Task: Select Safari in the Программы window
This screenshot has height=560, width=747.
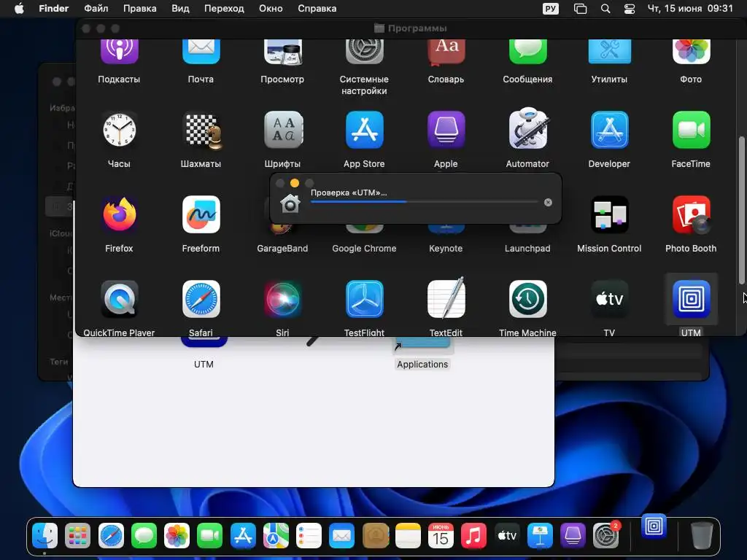Action: 201,299
